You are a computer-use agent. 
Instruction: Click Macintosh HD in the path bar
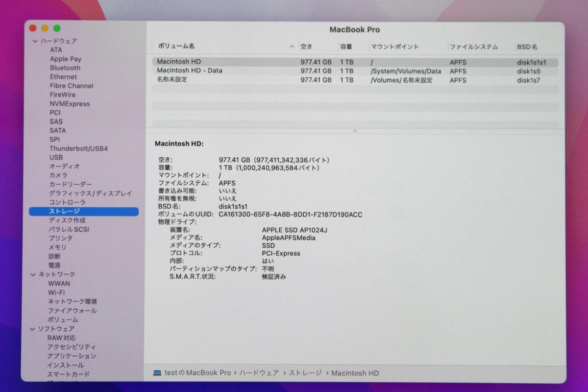[x=355, y=373]
